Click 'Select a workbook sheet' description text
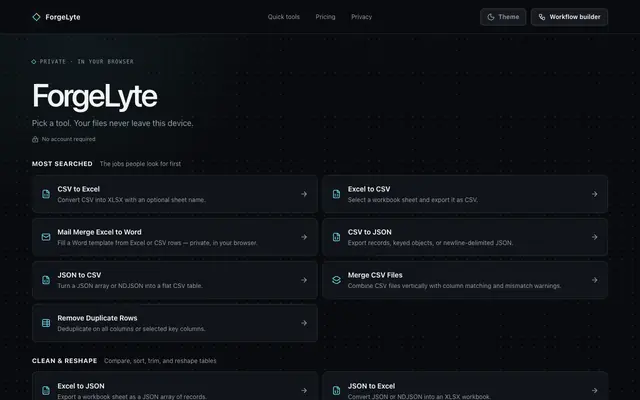Viewport: 640px width, 400px height. [x=413, y=200]
